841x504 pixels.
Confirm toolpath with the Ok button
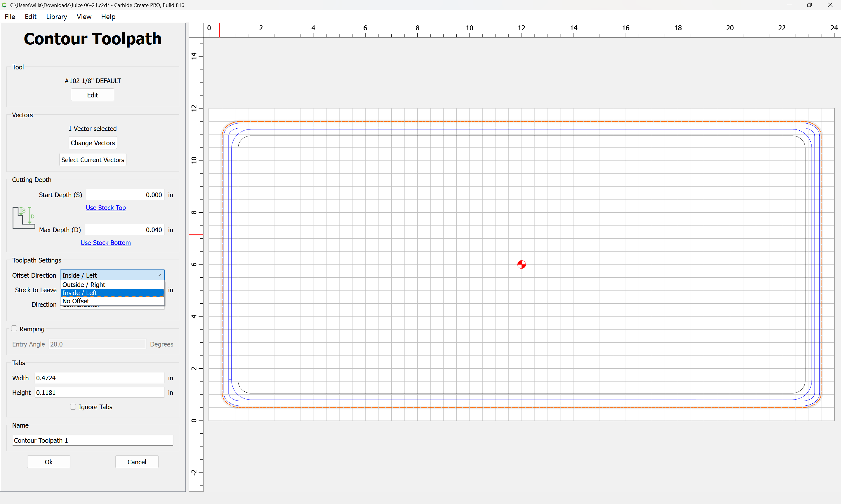48,461
